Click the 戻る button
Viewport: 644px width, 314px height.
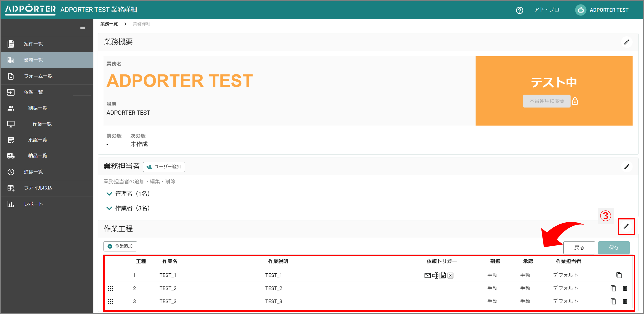click(x=579, y=248)
